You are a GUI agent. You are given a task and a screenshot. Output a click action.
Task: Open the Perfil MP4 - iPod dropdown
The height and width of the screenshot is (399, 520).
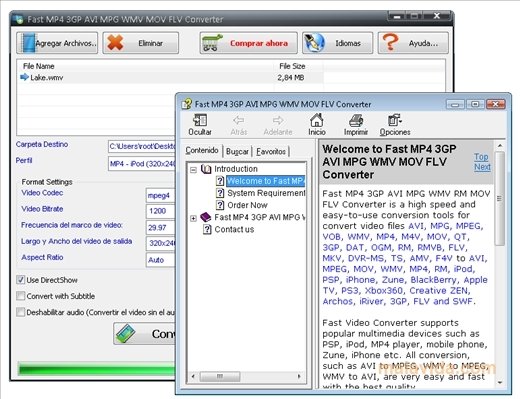click(142, 164)
